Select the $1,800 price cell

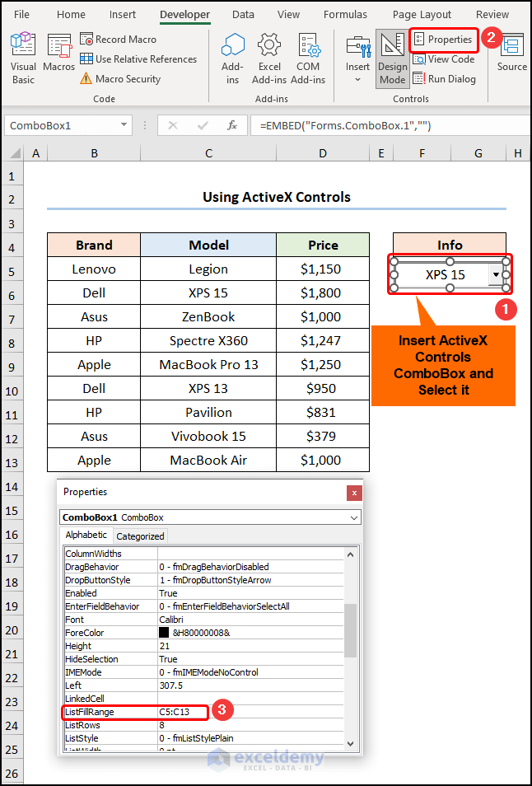[323, 293]
